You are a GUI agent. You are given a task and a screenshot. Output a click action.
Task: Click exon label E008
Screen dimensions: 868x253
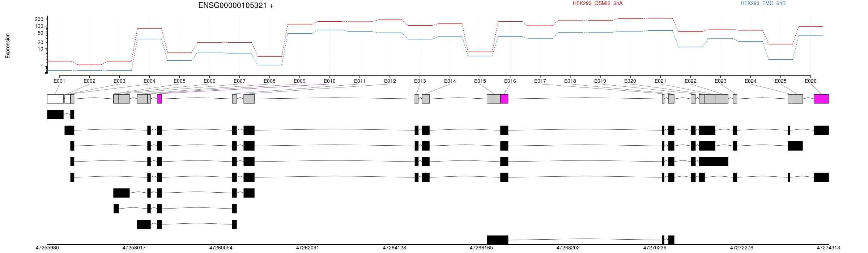coord(269,81)
